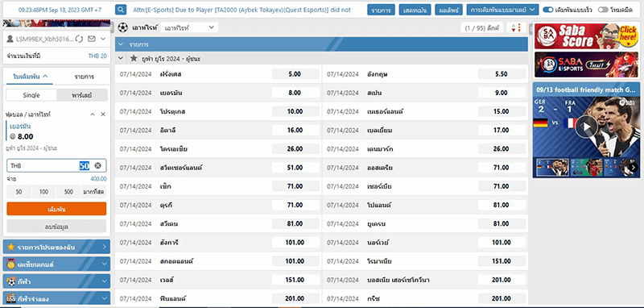This screenshot has height=308, width=644.
Task: Pick Switzerland odds 51.00
Action: click(295, 168)
